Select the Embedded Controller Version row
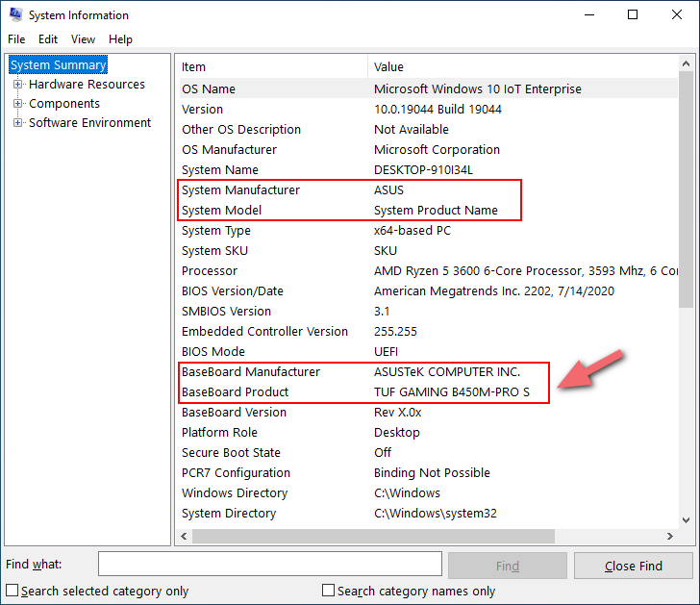The width and height of the screenshot is (700, 605). (x=429, y=331)
